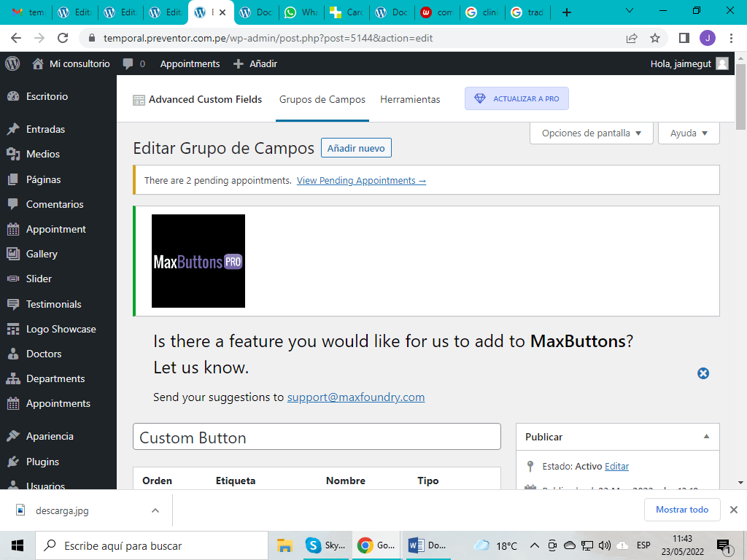Open the comments bubble in admin bar
This screenshot has width=747, height=560.
point(134,64)
